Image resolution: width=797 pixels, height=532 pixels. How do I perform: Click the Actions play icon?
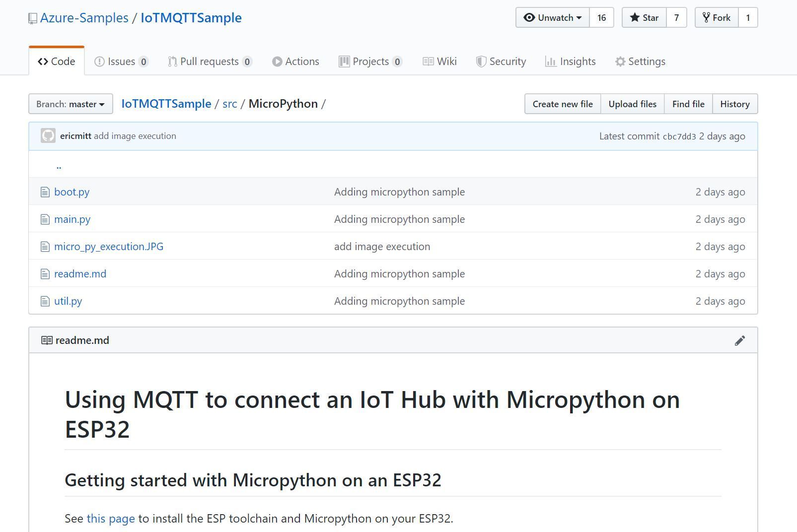pos(277,61)
